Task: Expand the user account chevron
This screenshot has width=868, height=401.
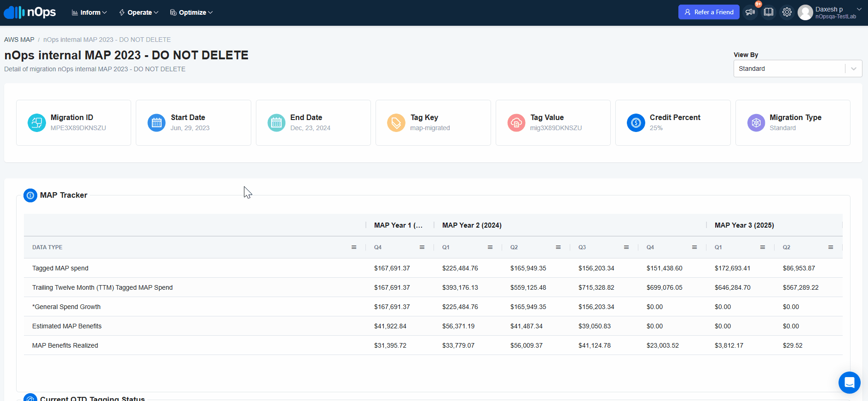Action: pos(859,9)
